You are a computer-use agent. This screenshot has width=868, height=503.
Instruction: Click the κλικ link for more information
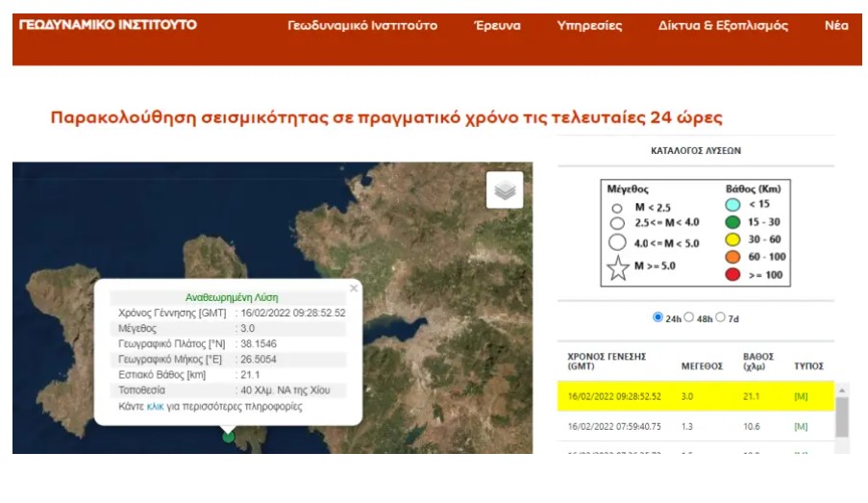click(x=155, y=406)
